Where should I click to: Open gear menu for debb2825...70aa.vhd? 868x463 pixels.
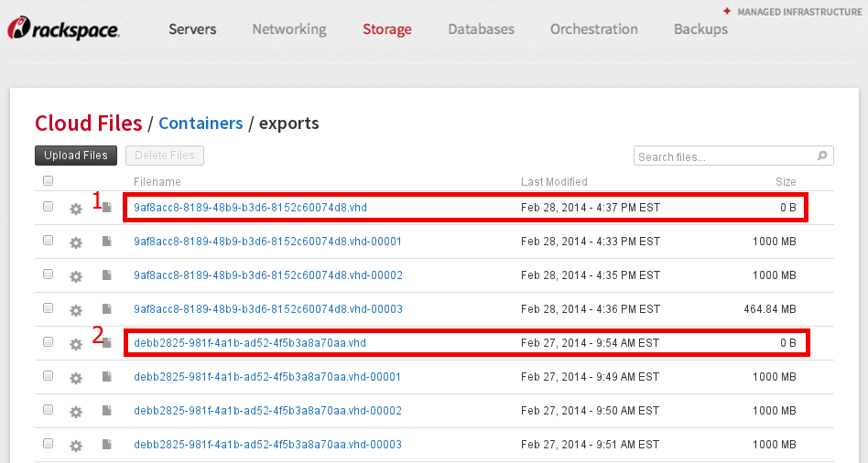(x=76, y=344)
